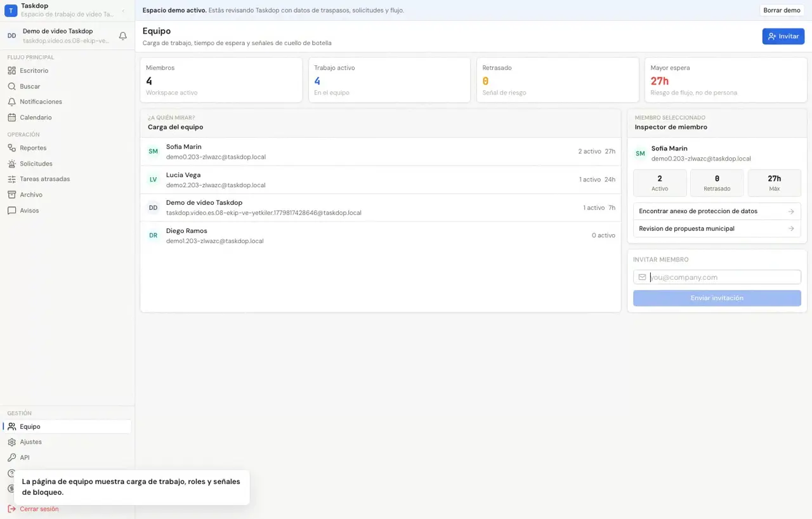Open Tareas atrasadas in the sidebar
This screenshot has height=519, width=812.
67,179
